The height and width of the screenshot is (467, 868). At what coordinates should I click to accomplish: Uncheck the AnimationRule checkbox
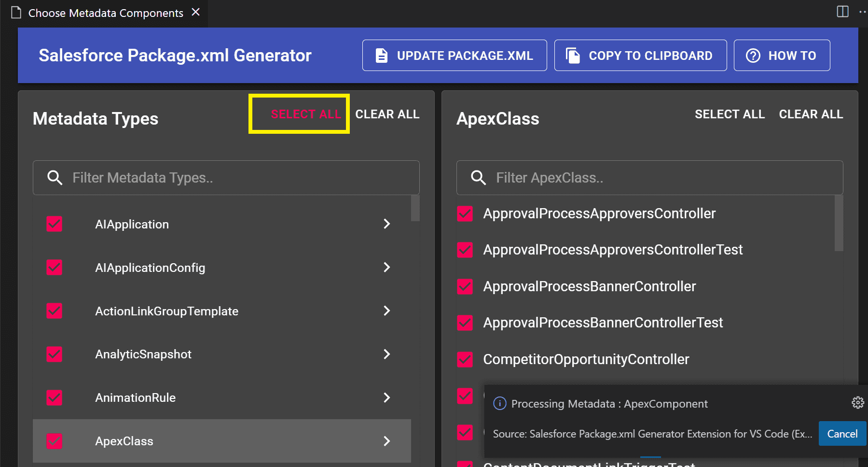(55, 398)
